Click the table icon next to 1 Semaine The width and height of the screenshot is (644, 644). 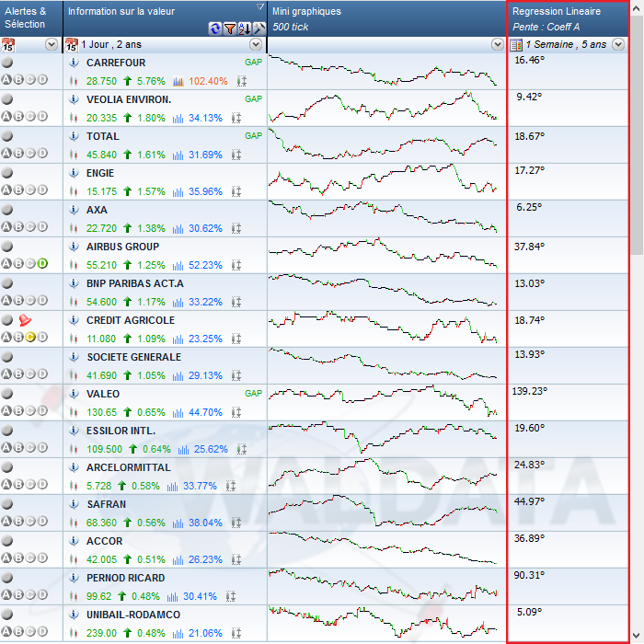(516, 44)
